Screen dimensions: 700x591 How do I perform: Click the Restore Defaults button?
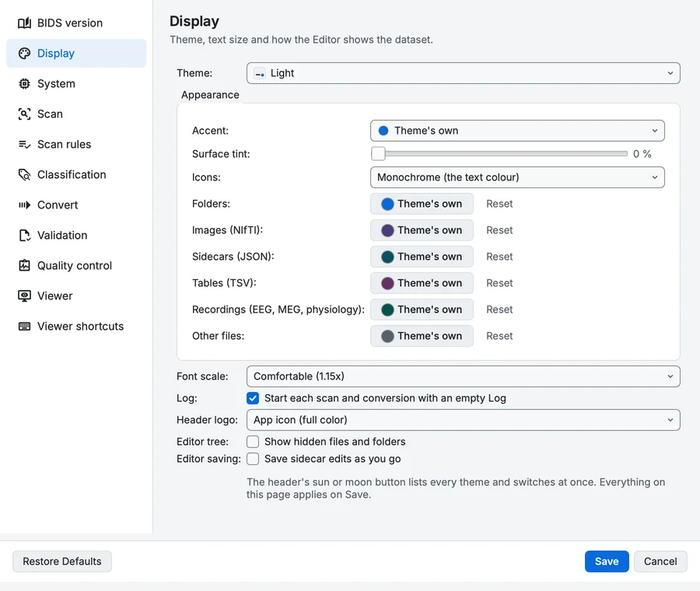pyautogui.click(x=62, y=561)
